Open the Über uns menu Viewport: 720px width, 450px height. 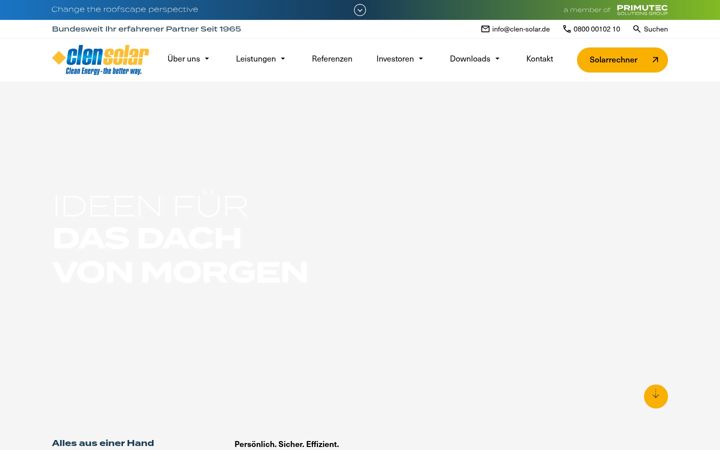click(184, 59)
